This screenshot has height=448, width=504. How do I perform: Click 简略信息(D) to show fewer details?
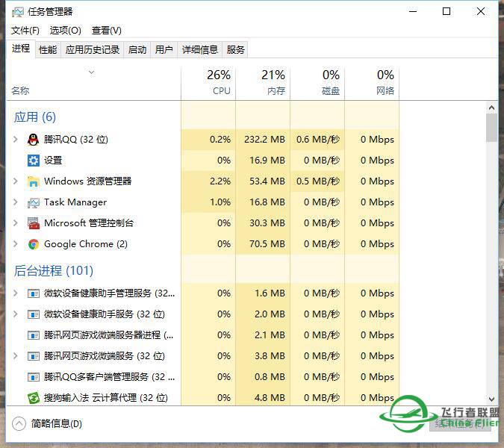[57, 423]
